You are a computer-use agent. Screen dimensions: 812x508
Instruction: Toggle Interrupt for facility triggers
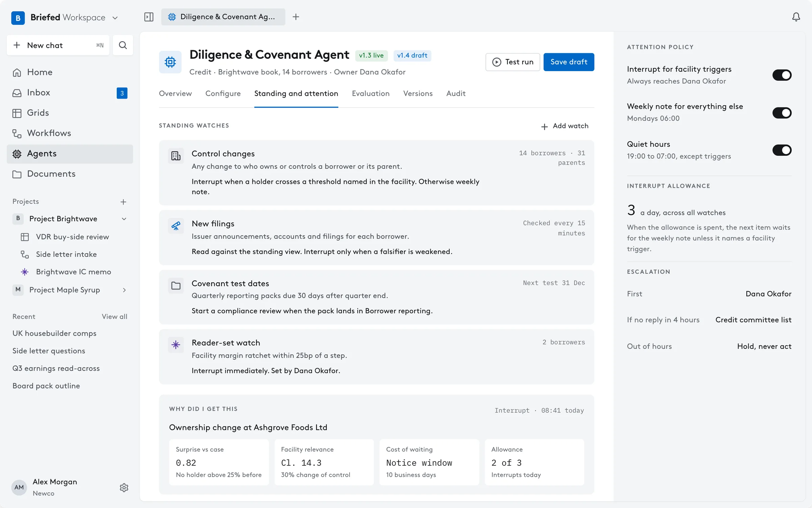click(x=782, y=75)
